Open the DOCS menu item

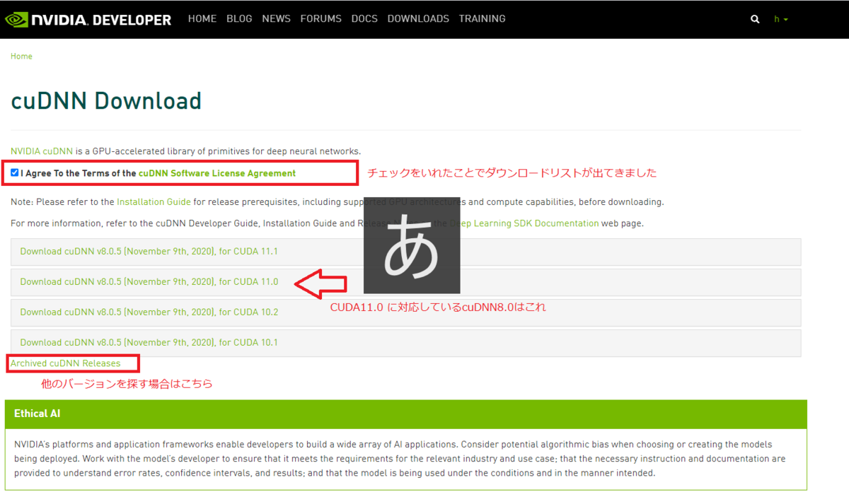(x=364, y=19)
